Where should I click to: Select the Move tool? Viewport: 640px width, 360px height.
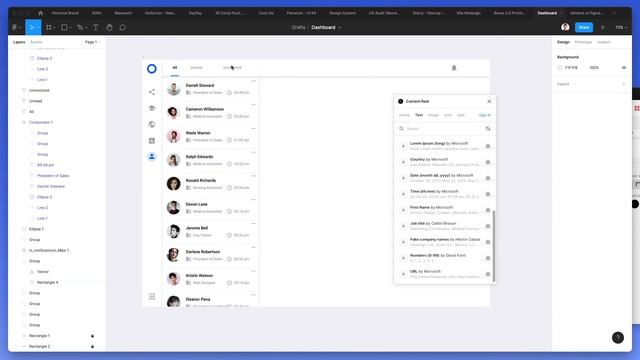[32, 27]
